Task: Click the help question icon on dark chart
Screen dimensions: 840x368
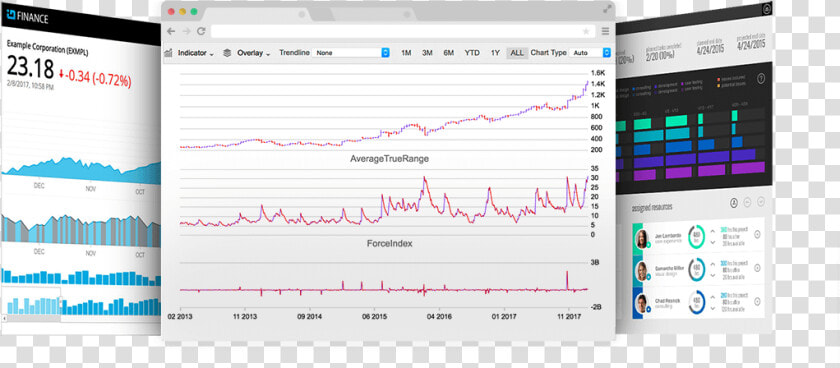Action: click(761, 79)
